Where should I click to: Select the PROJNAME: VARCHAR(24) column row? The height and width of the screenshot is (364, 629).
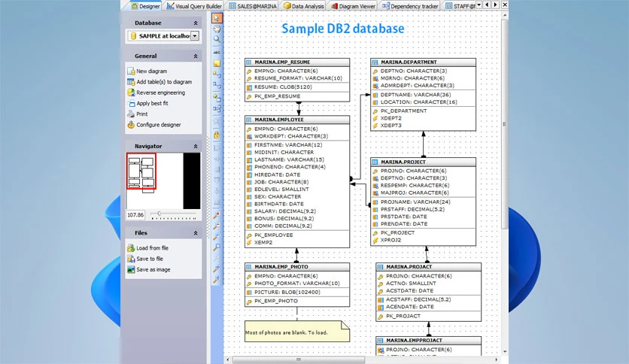[x=423, y=202]
